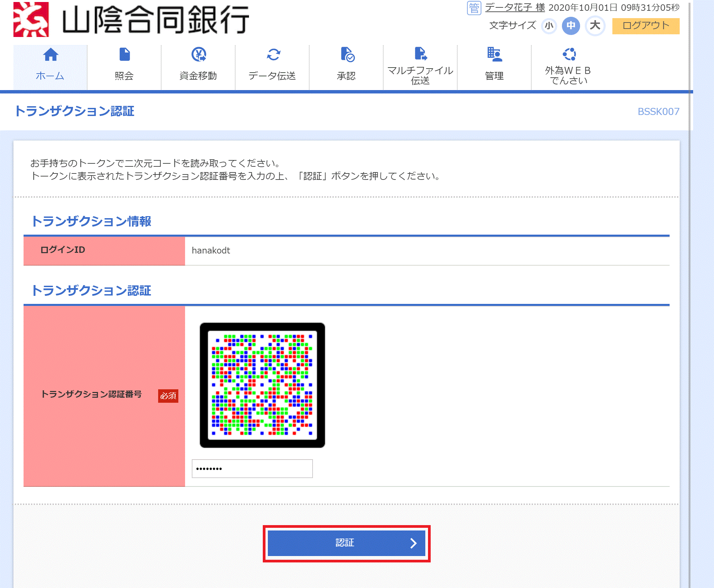Image resolution: width=714 pixels, height=588 pixels.
Task: Click the データ花子 様 user link
Action: pyautogui.click(x=515, y=7)
